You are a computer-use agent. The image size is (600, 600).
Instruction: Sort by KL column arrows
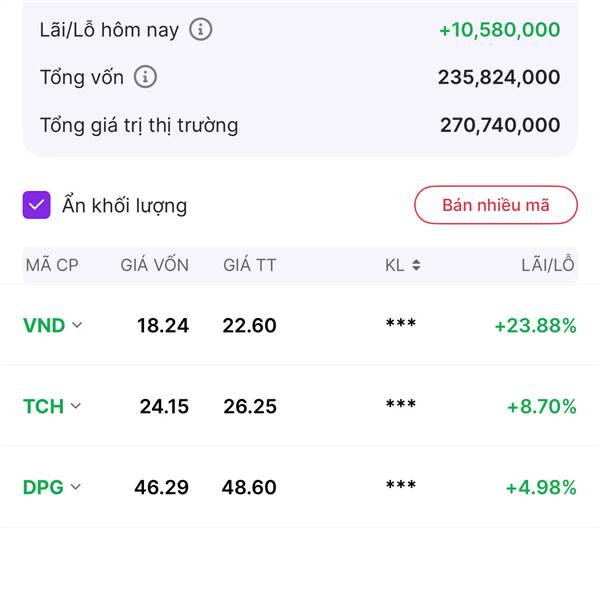point(416,265)
